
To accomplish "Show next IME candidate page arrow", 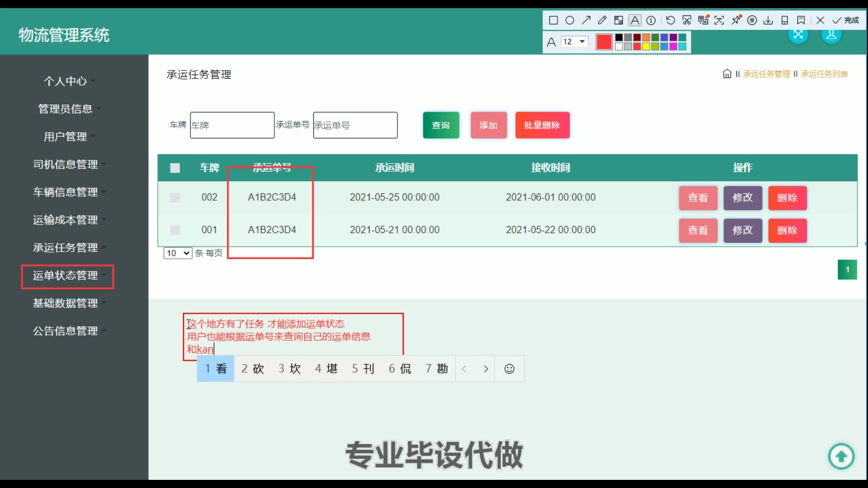I will pos(486,369).
